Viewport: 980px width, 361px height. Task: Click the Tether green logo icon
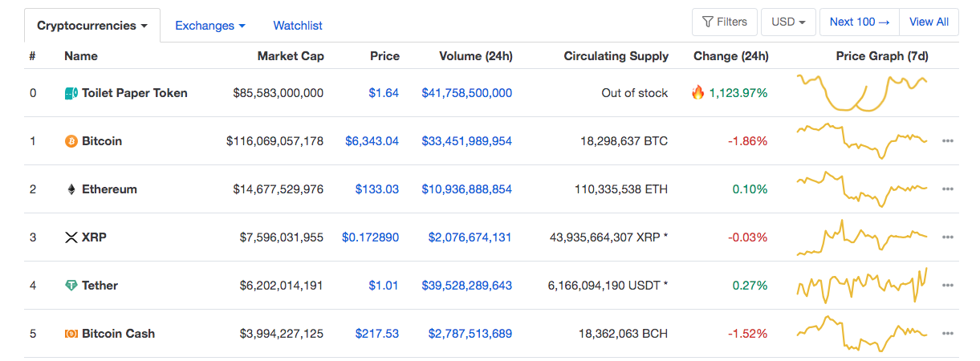(71, 286)
